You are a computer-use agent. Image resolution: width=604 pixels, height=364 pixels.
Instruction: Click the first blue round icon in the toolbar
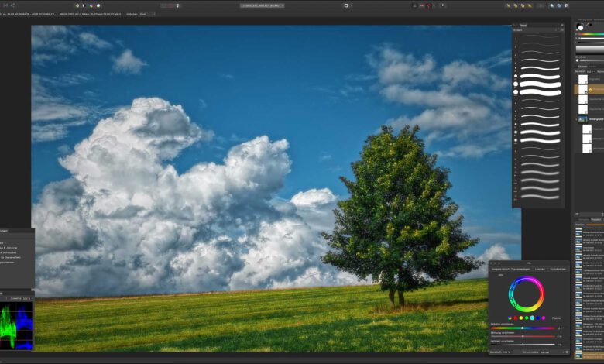pos(552,5)
